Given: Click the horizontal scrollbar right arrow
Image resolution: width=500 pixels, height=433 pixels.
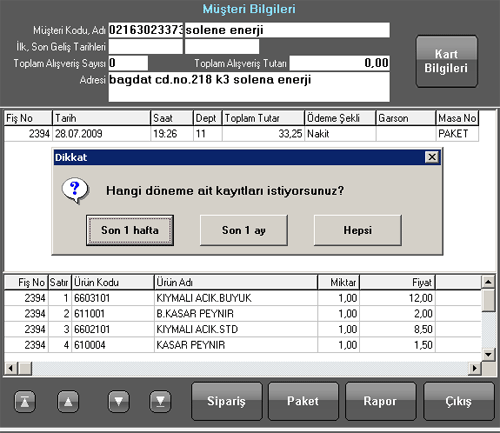Looking at the screenshot, I should (x=475, y=368).
